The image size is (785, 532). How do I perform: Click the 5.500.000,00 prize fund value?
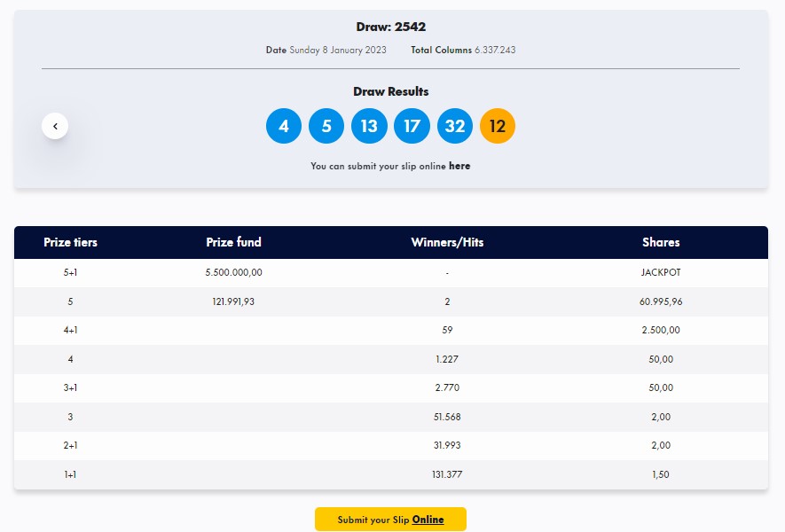pyautogui.click(x=233, y=273)
